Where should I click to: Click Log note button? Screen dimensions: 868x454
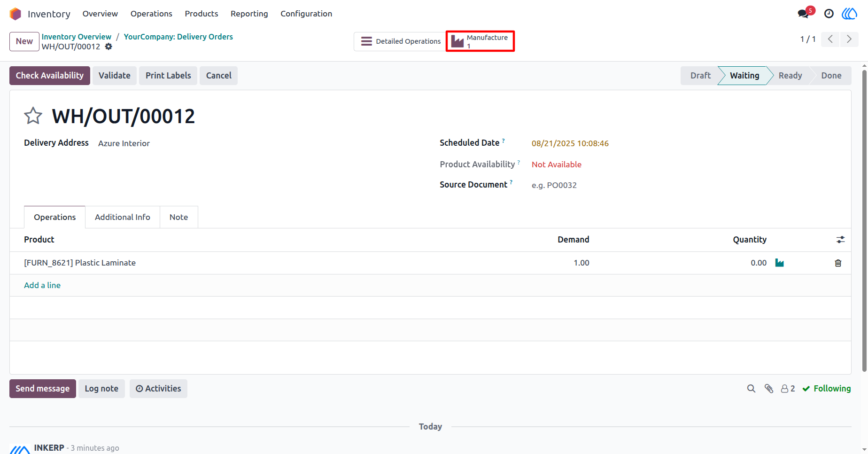(x=101, y=389)
